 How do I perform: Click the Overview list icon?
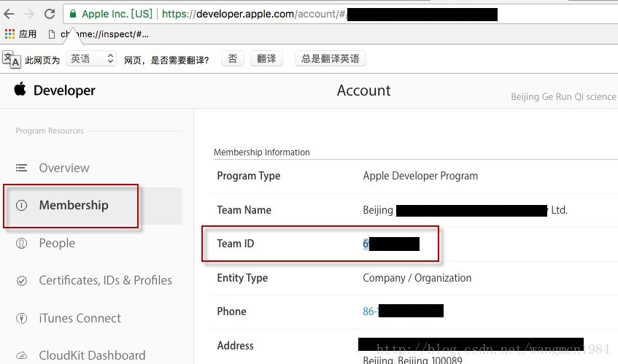(x=21, y=169)
